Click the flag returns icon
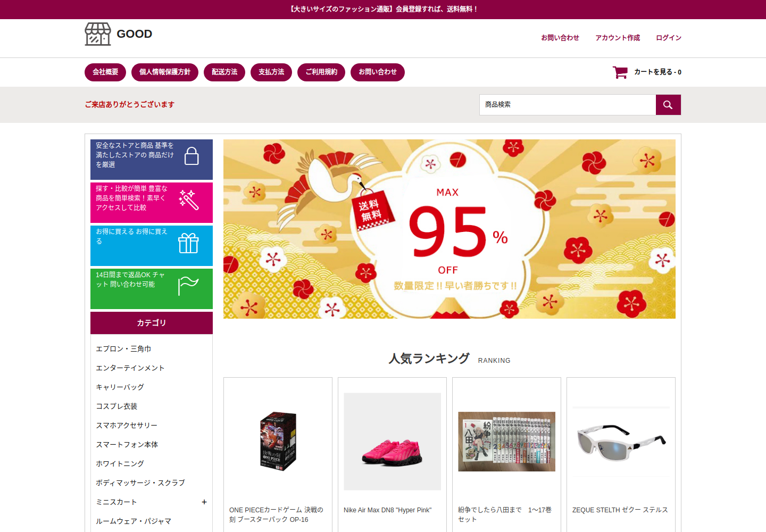 click(188, 286)
